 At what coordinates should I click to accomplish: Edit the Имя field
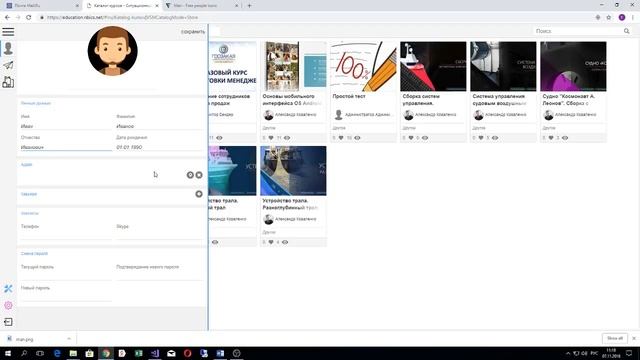[x=66, y=126]
